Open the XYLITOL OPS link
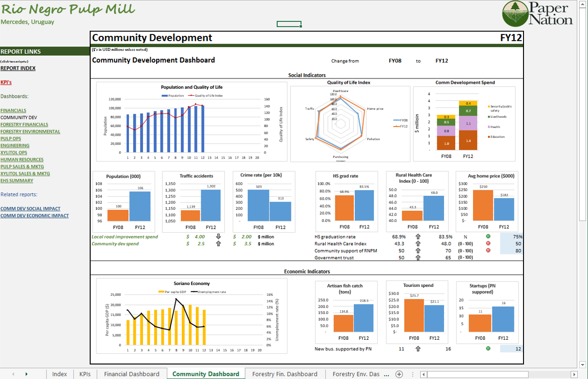 pyautogui.click(x=14, y=153)
